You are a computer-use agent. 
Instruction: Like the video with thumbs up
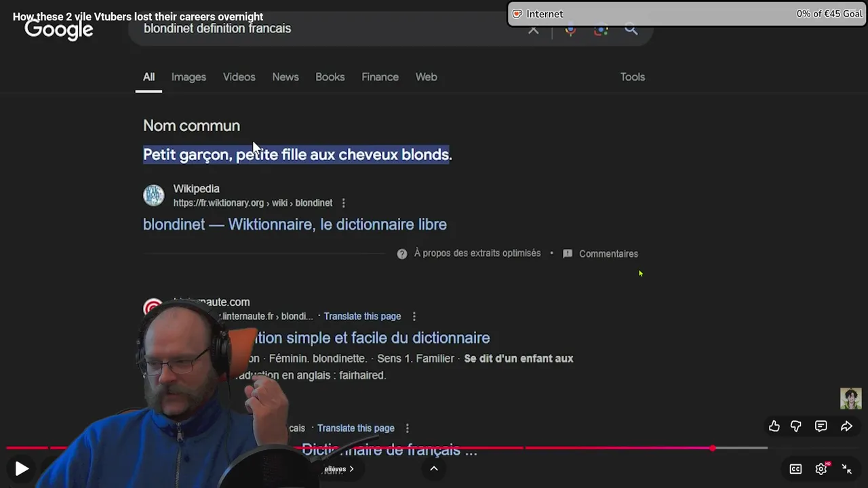(774, 426)
